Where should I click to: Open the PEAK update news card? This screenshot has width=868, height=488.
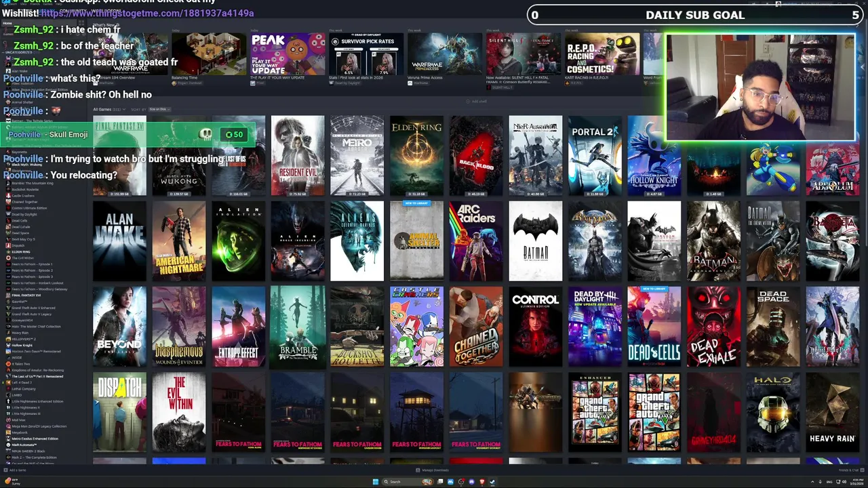288,54
